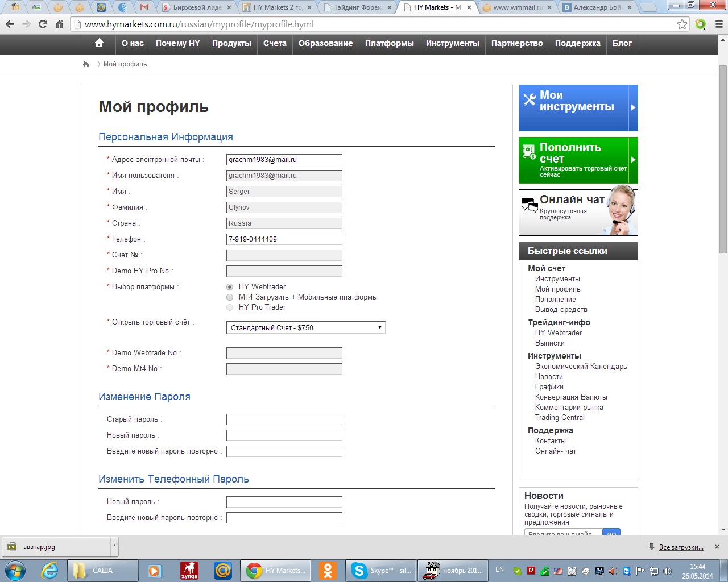Switch to Биржевой лидер browser tab
This screenshot has width=728, height=582.
coord(196,7)
